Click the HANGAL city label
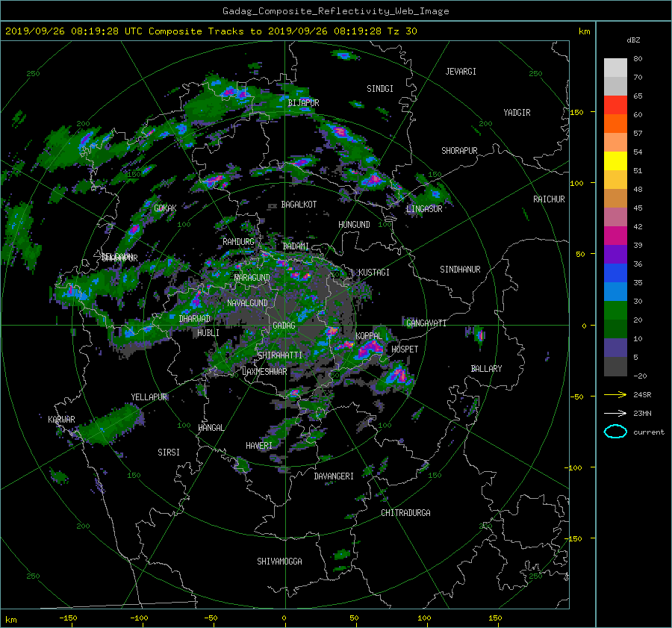Screen dimensions: 672x628 (211, 427)
